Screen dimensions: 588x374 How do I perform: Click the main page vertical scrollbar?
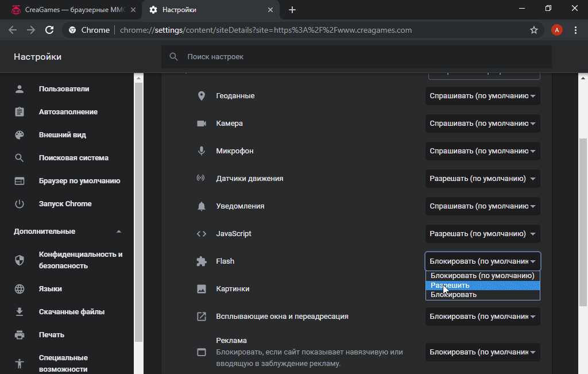pyautogui.click(x=583, y=218)
